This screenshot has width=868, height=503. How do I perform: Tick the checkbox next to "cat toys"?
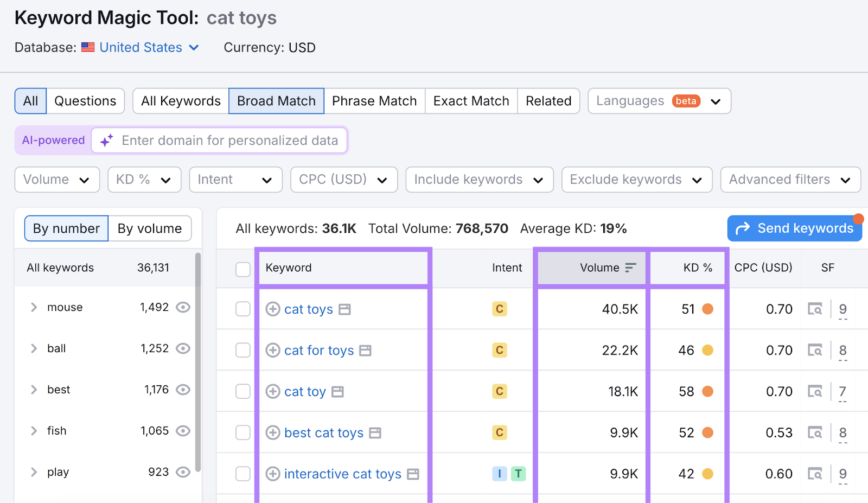point(242,309)
